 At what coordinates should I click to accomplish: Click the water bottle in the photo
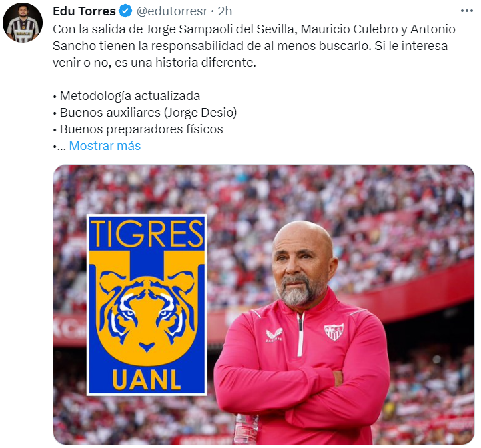coord(246,429)
